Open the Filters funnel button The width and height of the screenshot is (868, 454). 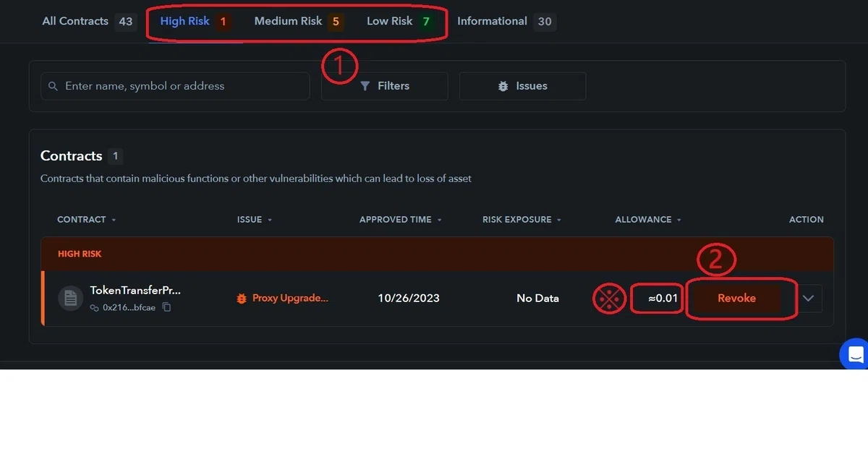pyautogui.click(x=384, y=86)
